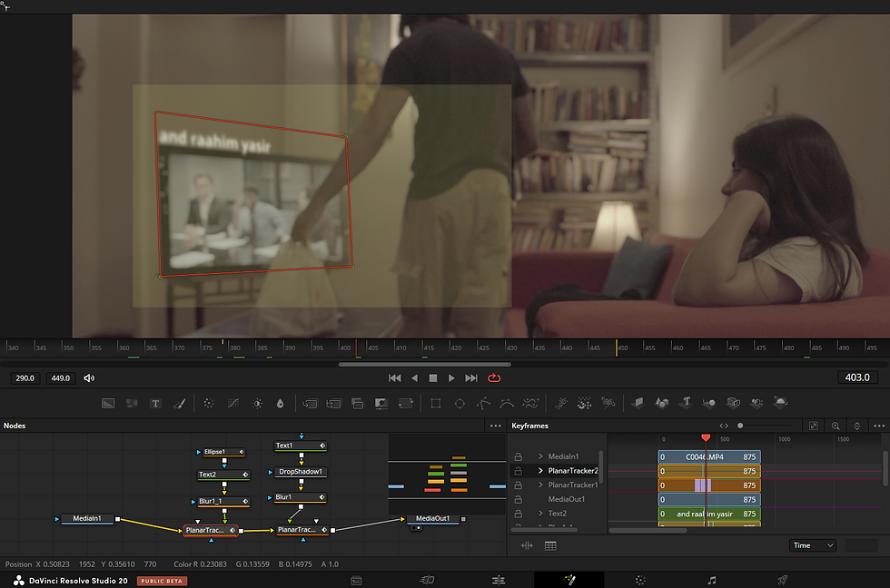Viewport: 890px width, 588px height.
Task: Switch to the Deliver page
Action: [x=783, y=580]
